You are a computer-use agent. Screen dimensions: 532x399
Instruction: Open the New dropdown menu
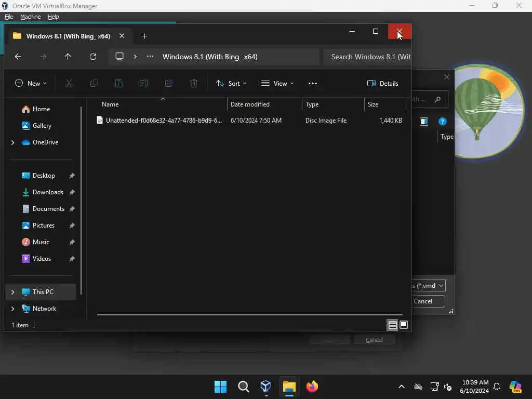point(31,83)
